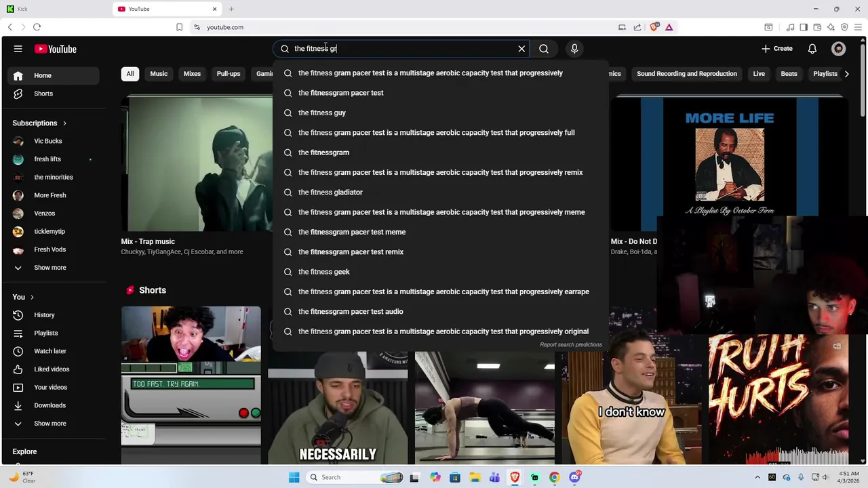Expand Show more under Subscriptions
This screenshot has width=868, height=488.
pyautogui.click(x=54, y=268)
